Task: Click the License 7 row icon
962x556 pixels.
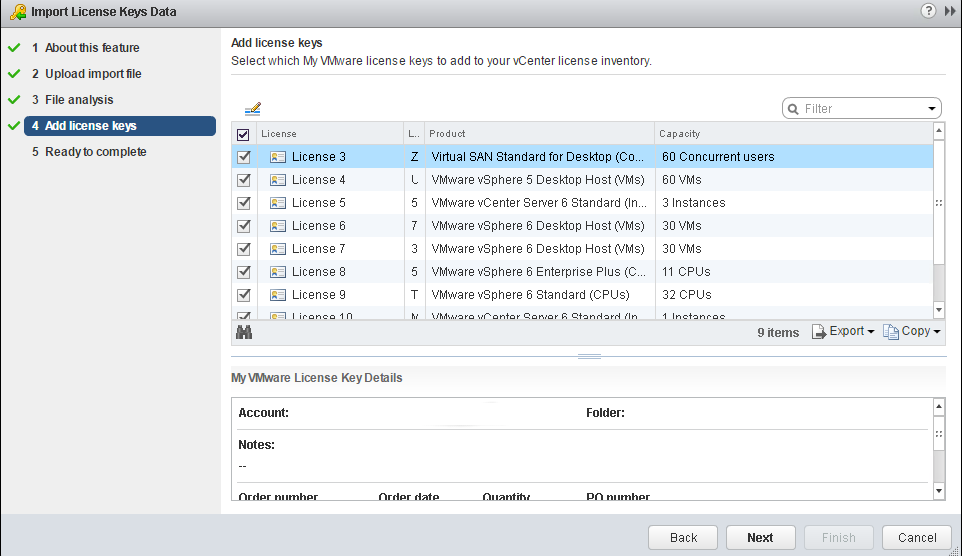Action: coord(278,249)
